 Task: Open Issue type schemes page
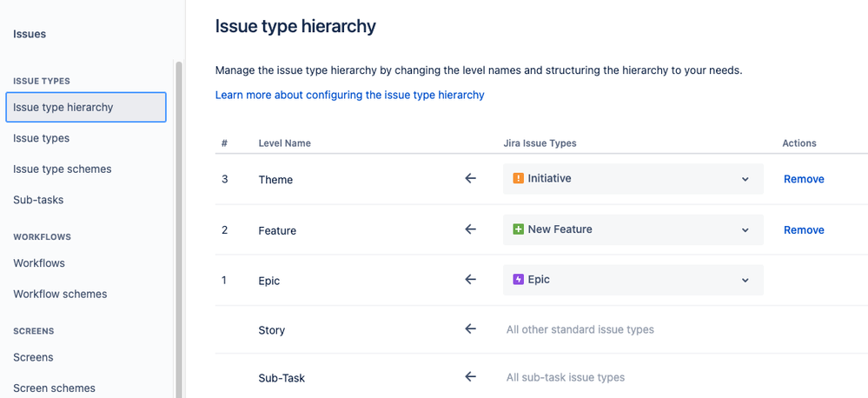point(63,169)
